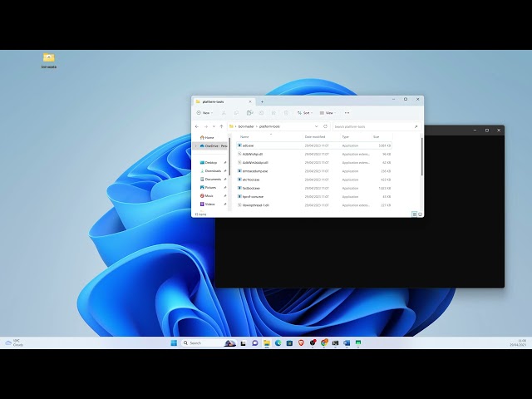Click the chevron before bot-master in path
This screenshot has width=532, height=399.
pos(236,126)
